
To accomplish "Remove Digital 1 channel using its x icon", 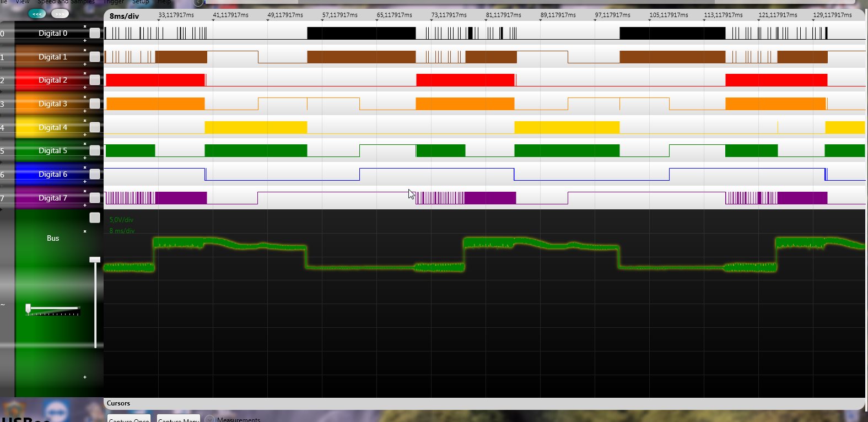I will (x=85, y=50).
